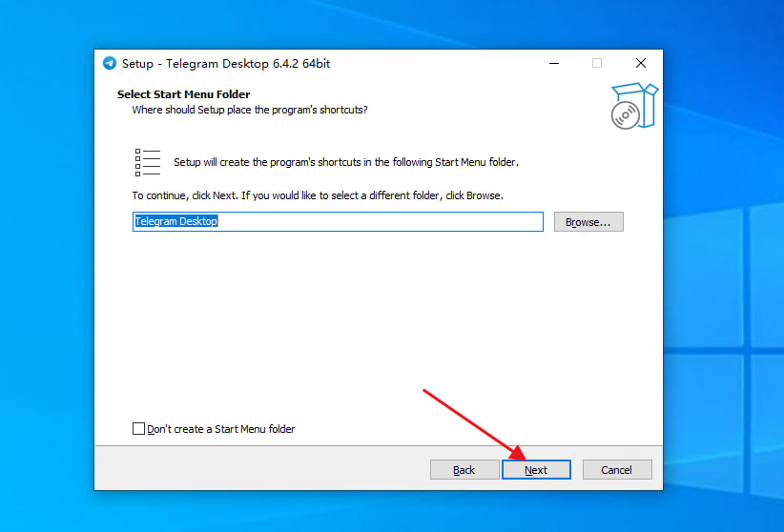Click the "To continue, click Next" instruction
Image resolution: width=784 pixels, height=532 pixels.
317,195
